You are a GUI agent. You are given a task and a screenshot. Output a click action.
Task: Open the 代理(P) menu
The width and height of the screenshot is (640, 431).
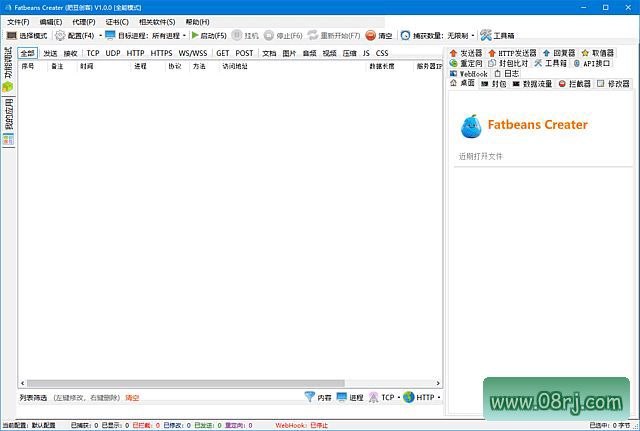click(84, 22)
